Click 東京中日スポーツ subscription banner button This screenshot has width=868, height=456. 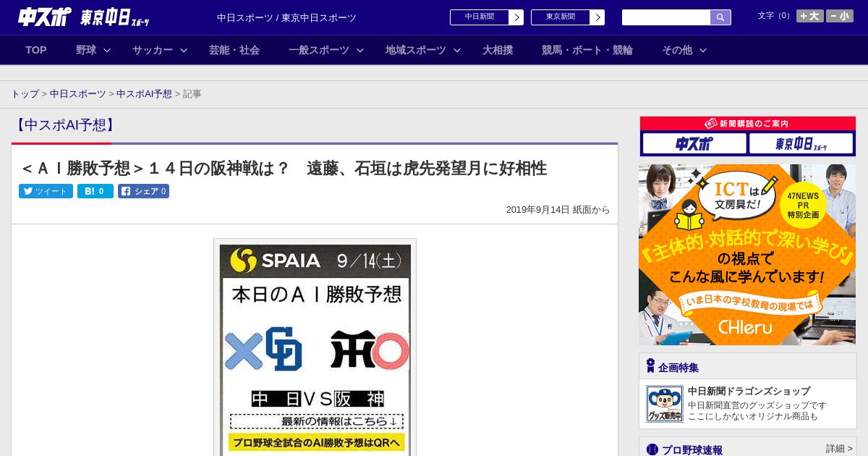(801, 143)
